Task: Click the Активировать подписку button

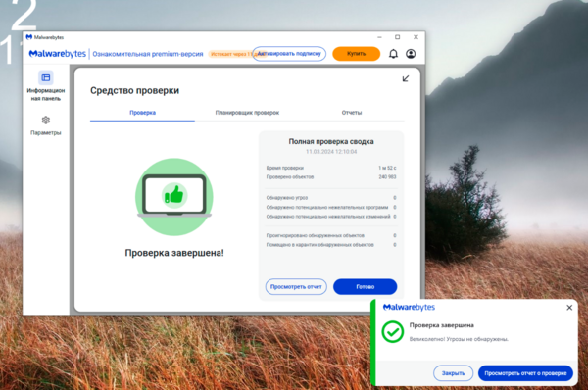Action: (x=289, y=54)
